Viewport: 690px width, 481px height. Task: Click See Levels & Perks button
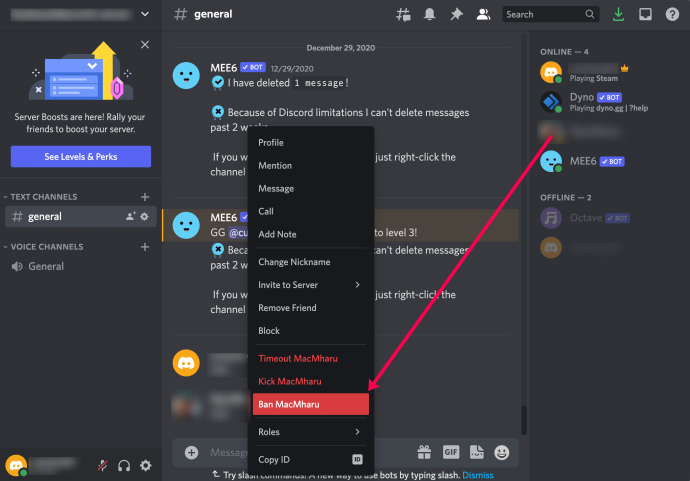coord(81,157)
